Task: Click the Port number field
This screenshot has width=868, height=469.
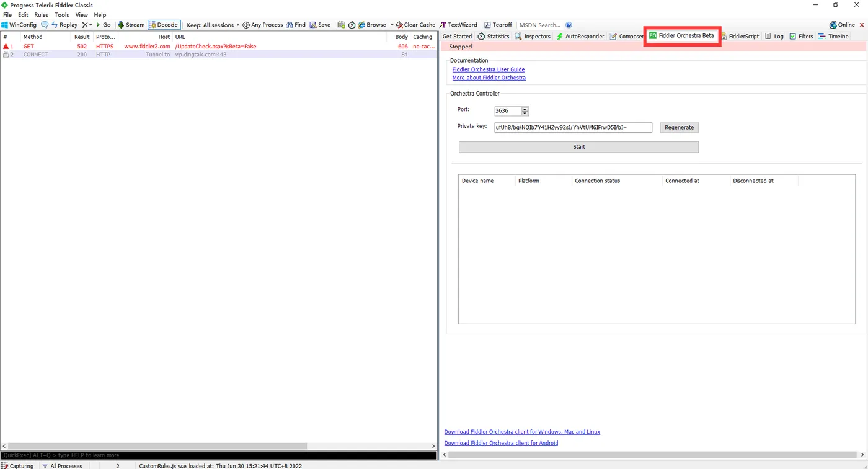Action: (508, 111)
